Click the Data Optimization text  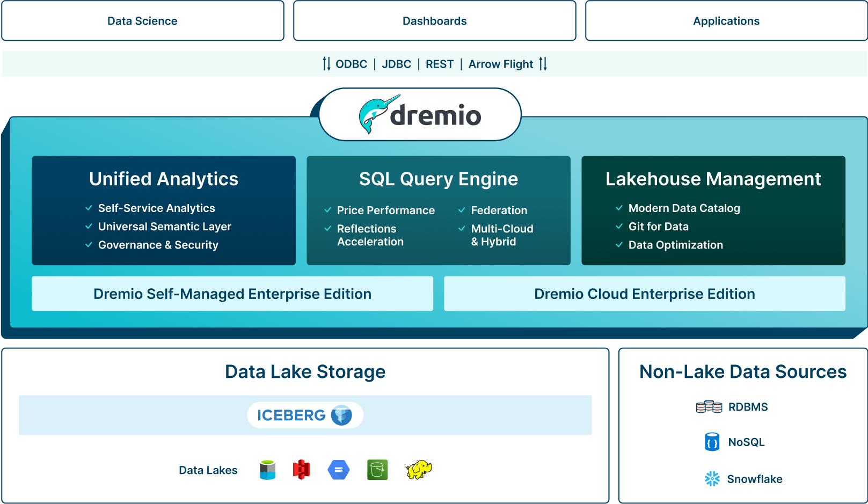click(676, 245)
